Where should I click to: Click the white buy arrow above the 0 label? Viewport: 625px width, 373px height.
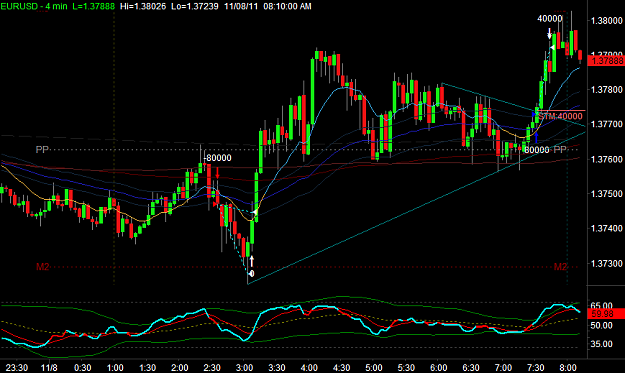point(252,261)
